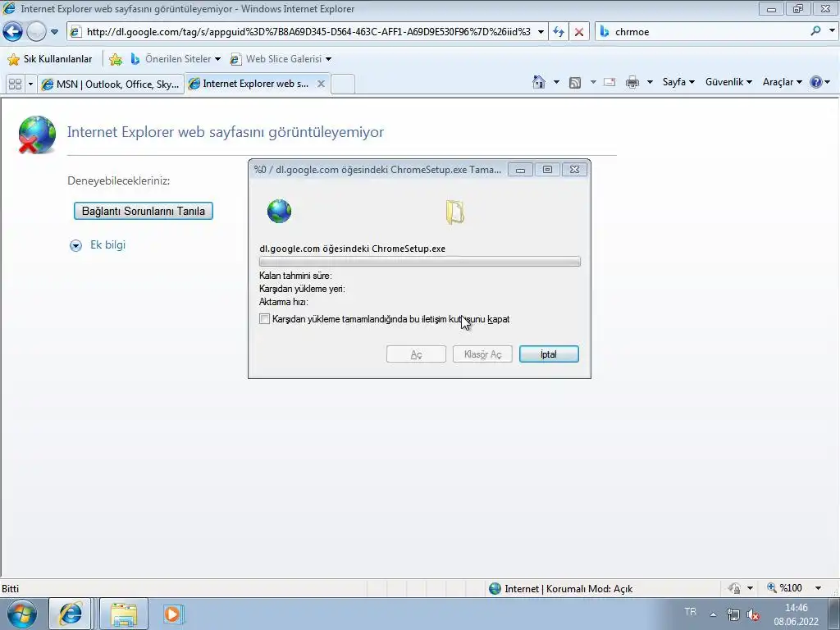Image resolution: width=840 pixels, height=630 pixels.
Task: Click the address bar URL field
Action: pos(308,32)
